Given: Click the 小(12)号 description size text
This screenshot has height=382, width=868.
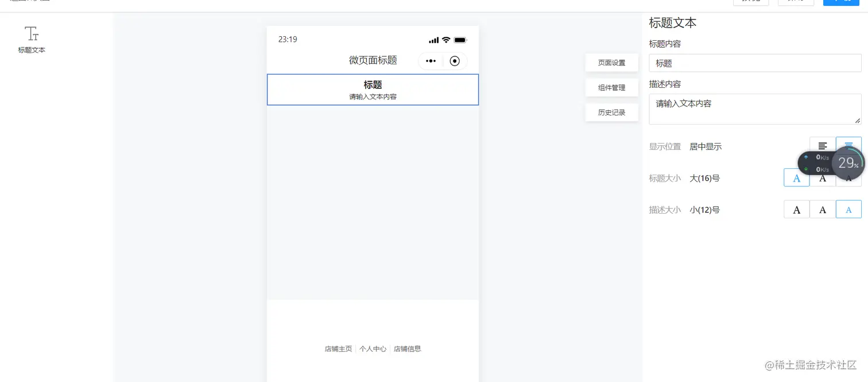Looking at the screenshot, I should coord(704,210).
